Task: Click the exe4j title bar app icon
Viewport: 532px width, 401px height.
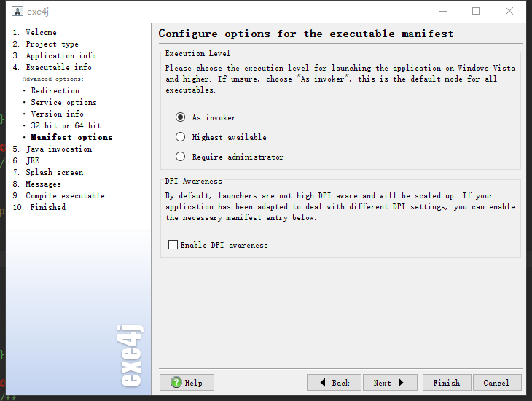Action: tap(17, 11)
